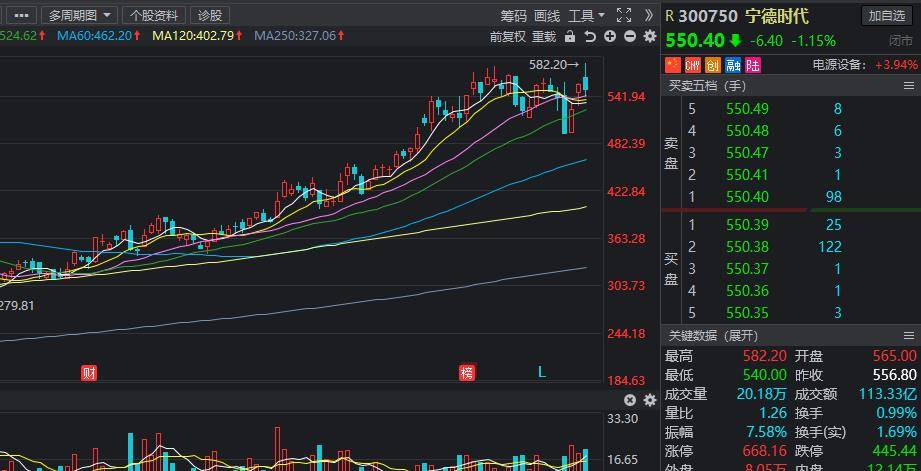Screen dimensions: 921x471
Task: Click the 榜 marker on the chart
Action: pos(467,372)
